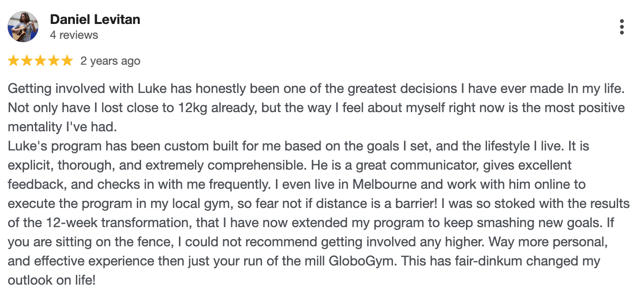This screenshot has height=299, width=644.
Task: Click the "2 years ago" timestamp
Action: point(110,61)
